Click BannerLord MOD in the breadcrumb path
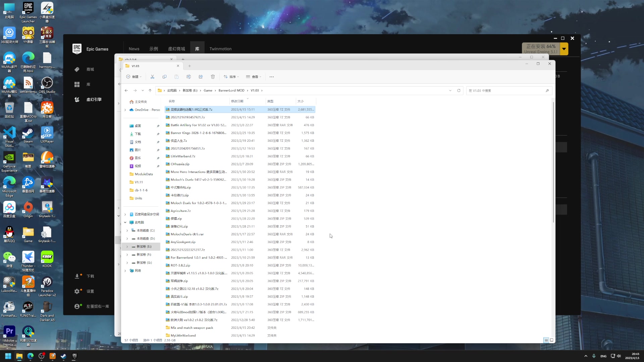The image size is (644, 362). point(231,90)
